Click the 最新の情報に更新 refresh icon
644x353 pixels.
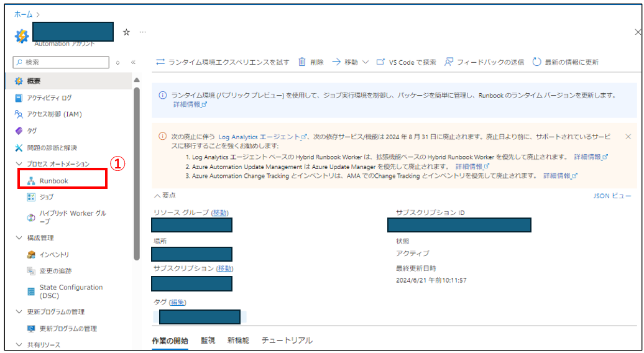coord(536,62)
